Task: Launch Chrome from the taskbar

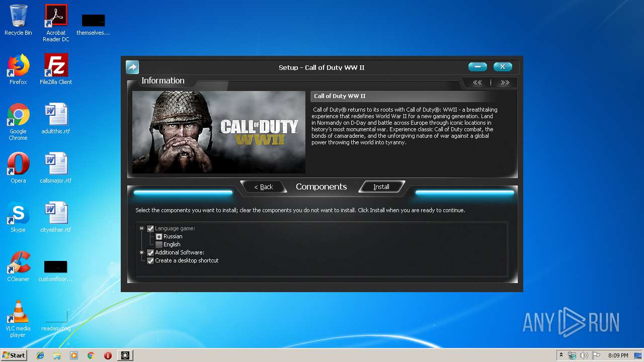Action: pyautogui.click(x=91, y=355)
